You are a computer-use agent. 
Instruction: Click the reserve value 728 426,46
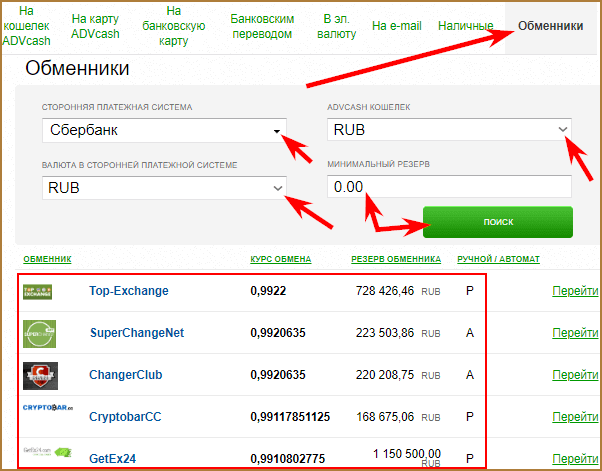pyautogui.click(x=385, y=291)
